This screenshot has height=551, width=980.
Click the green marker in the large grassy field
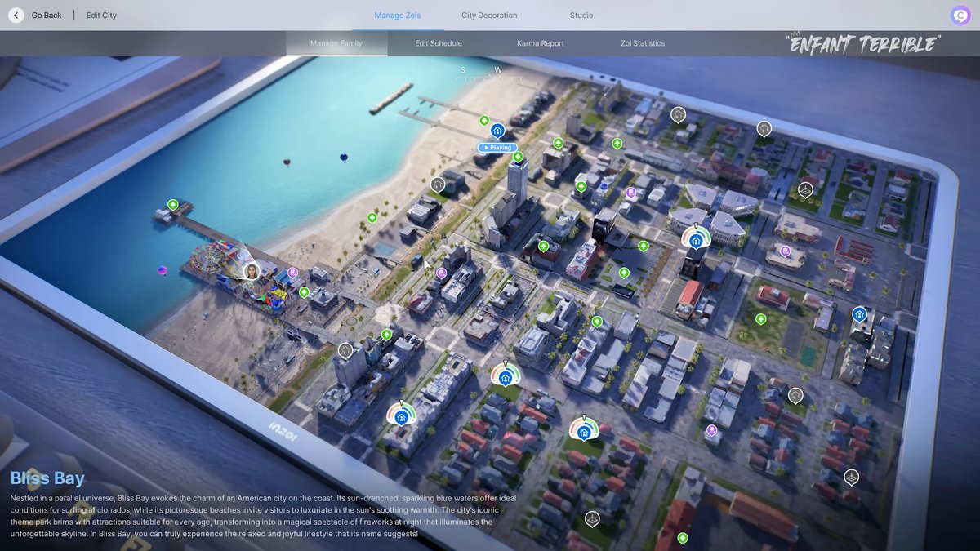coord(761,319)
